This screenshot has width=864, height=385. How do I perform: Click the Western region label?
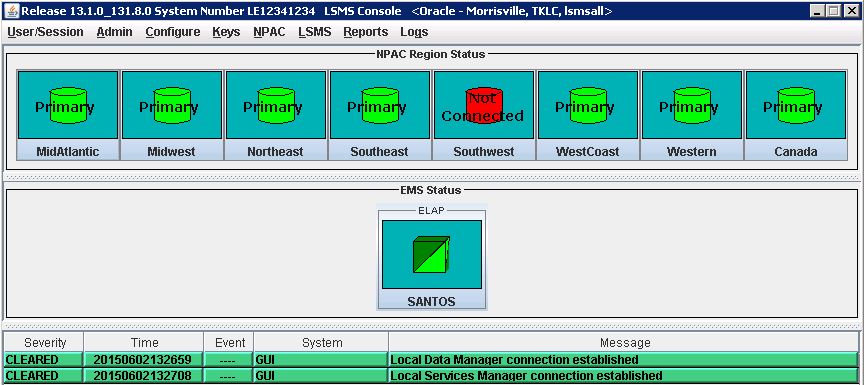pyautogui.click(x=692, y=151)
